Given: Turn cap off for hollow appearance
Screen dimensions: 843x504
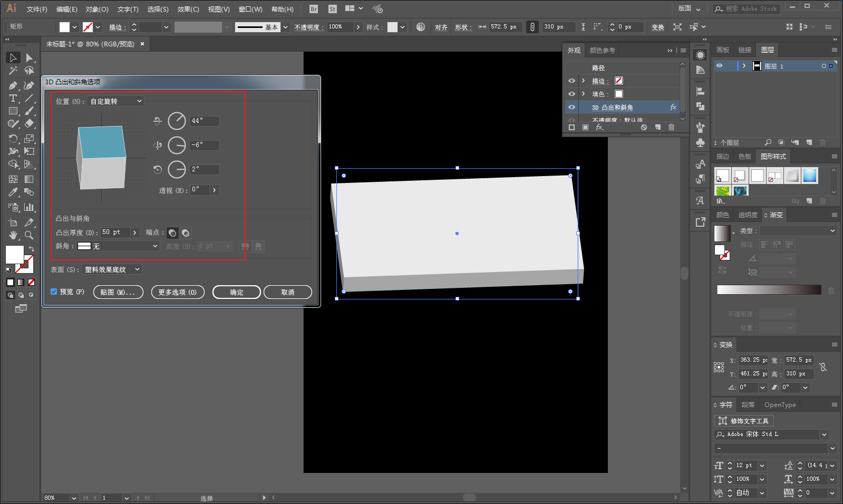Looking at the screenshot, I should (186, 233).
